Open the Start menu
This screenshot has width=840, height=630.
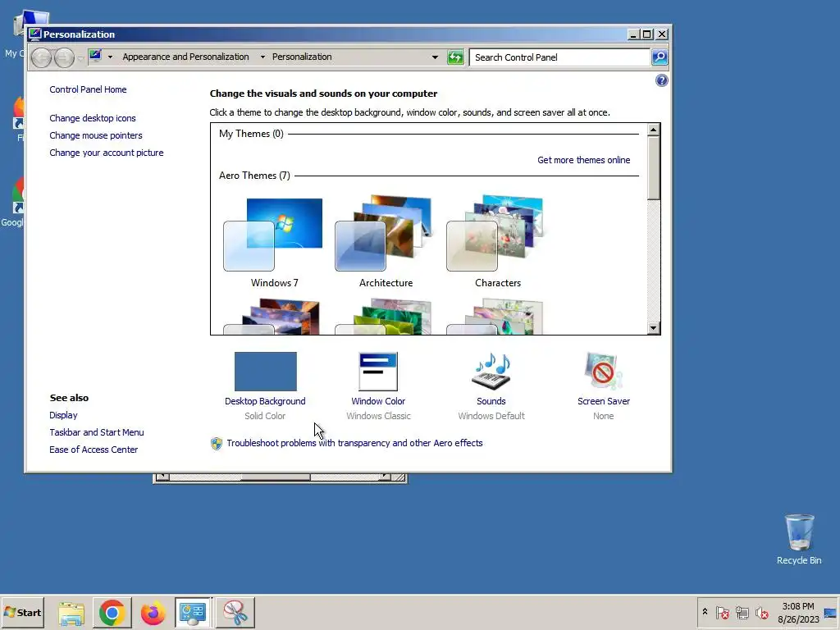pyautogui.click(x=22, y=613)
